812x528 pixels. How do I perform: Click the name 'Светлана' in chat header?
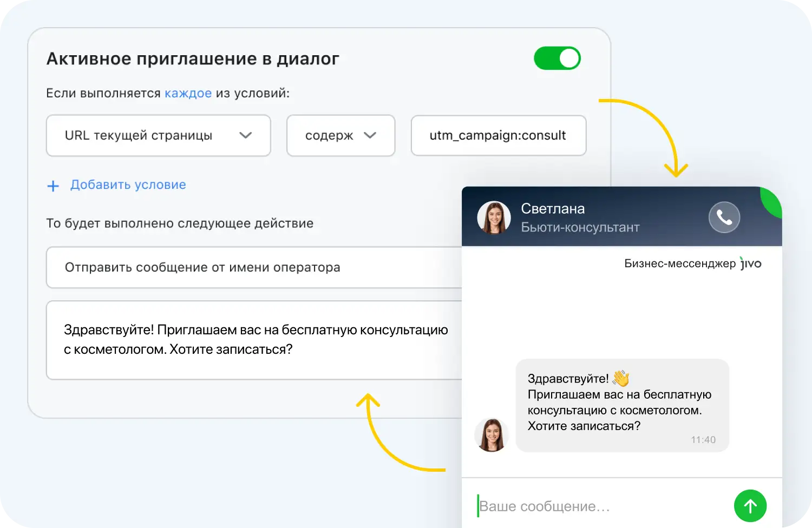click(553, 209)
